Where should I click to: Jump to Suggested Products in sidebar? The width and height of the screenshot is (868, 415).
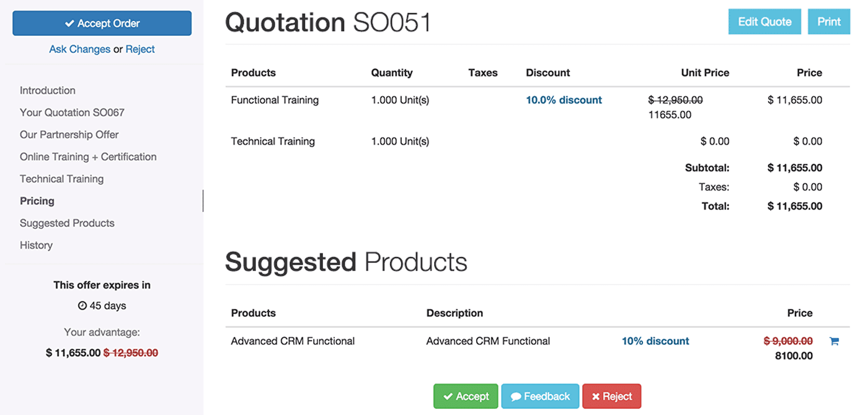[67, 223]
